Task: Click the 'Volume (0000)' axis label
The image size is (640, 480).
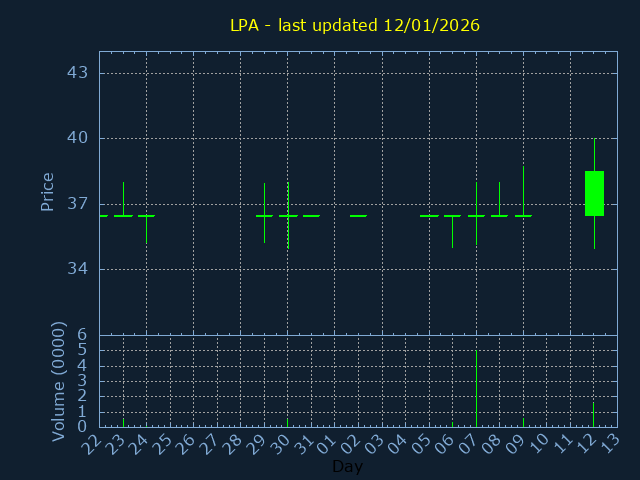Action: pos(59,381)
